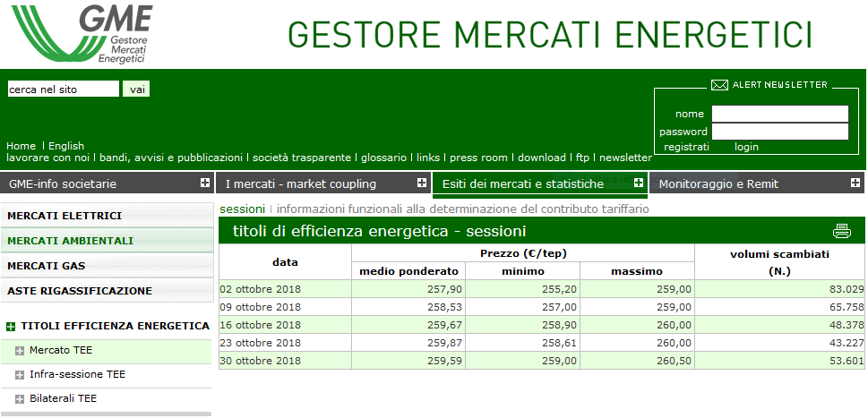Click the vai search button
Viewport: 868px width, 418px height.
tap(136, 89)
